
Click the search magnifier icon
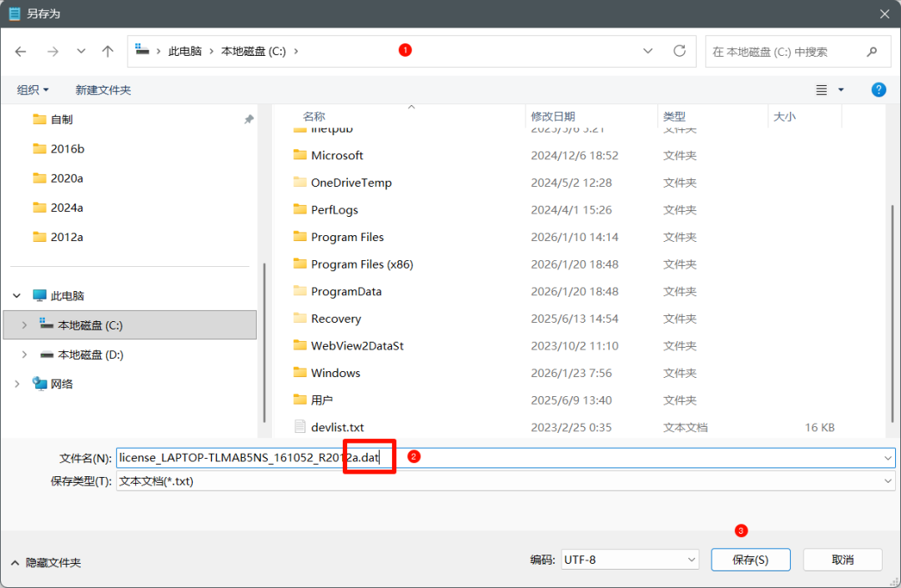coord(872,52)
